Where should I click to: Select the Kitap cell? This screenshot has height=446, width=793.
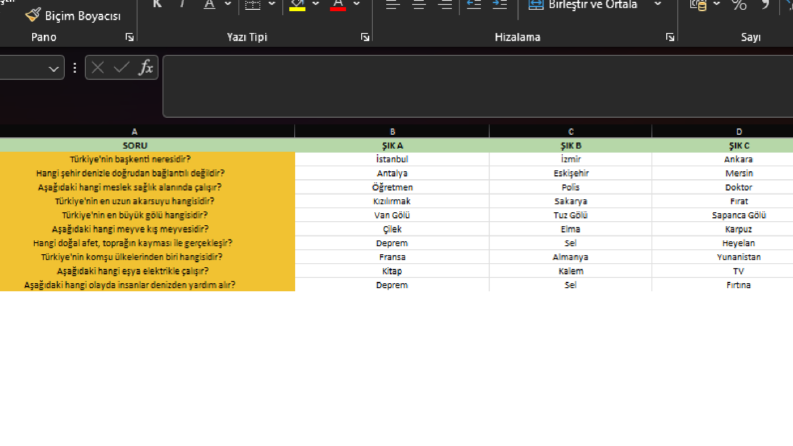(392, 271)
